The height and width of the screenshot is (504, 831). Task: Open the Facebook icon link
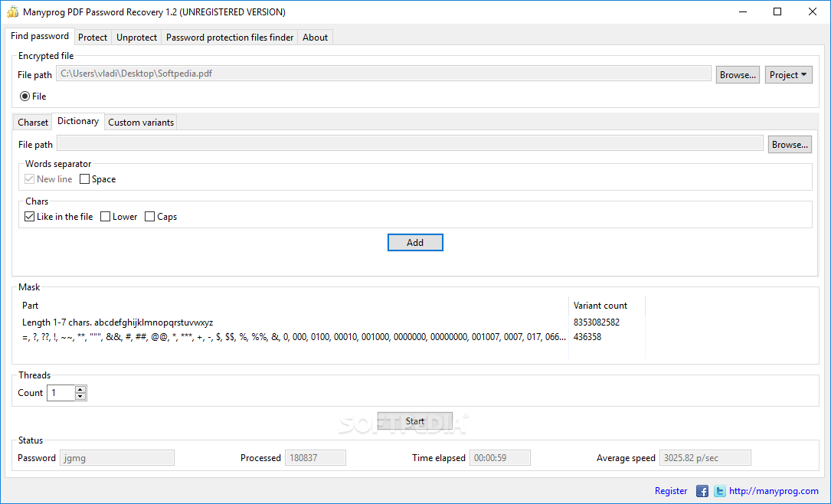pyautogui.click(x=702, y=491)
